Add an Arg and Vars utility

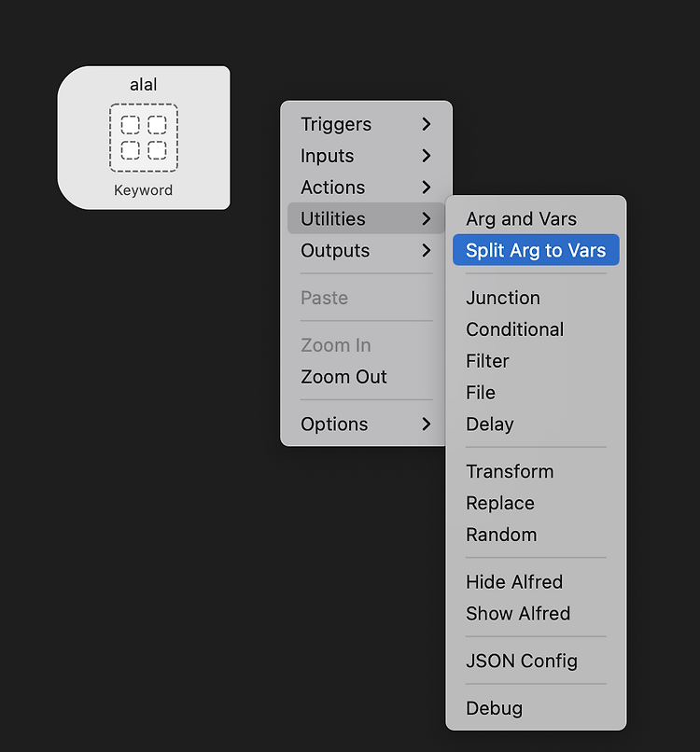pos(536,218)
